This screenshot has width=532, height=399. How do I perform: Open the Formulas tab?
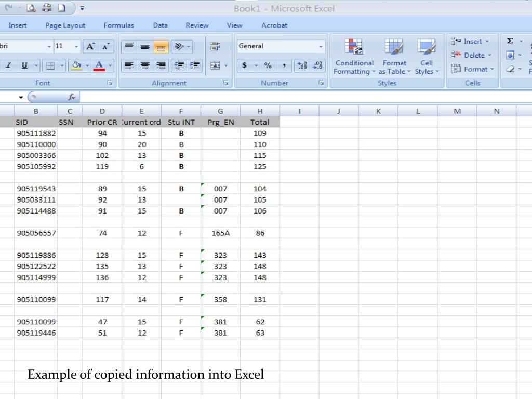click(x=119, y=25)
